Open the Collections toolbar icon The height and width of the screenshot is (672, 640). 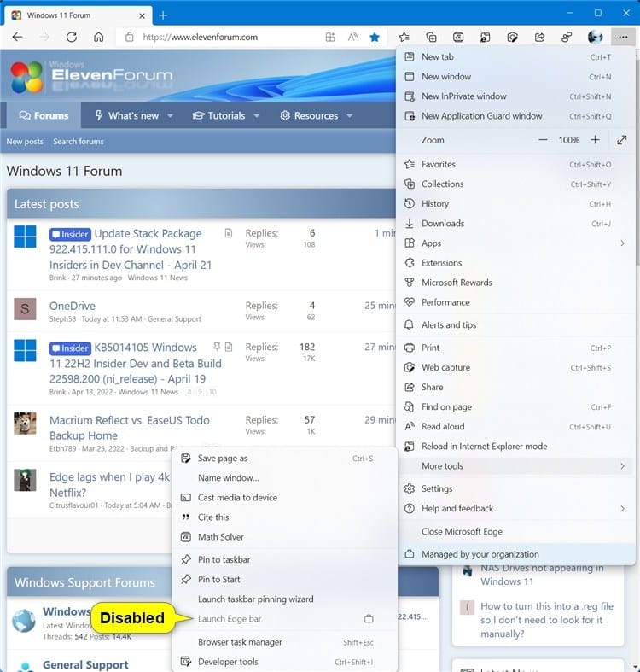click(x=432, y=38)
